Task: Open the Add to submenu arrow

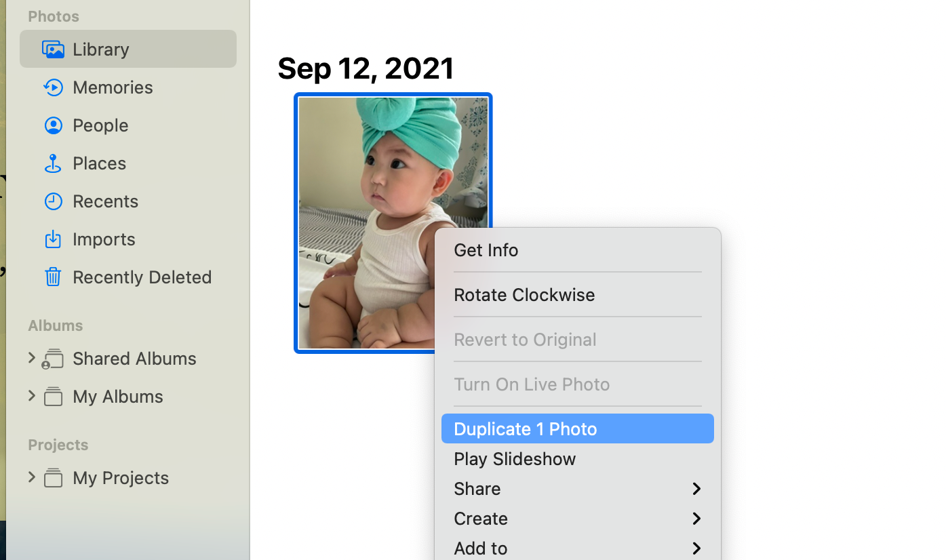Action: (x=696, y=548)
